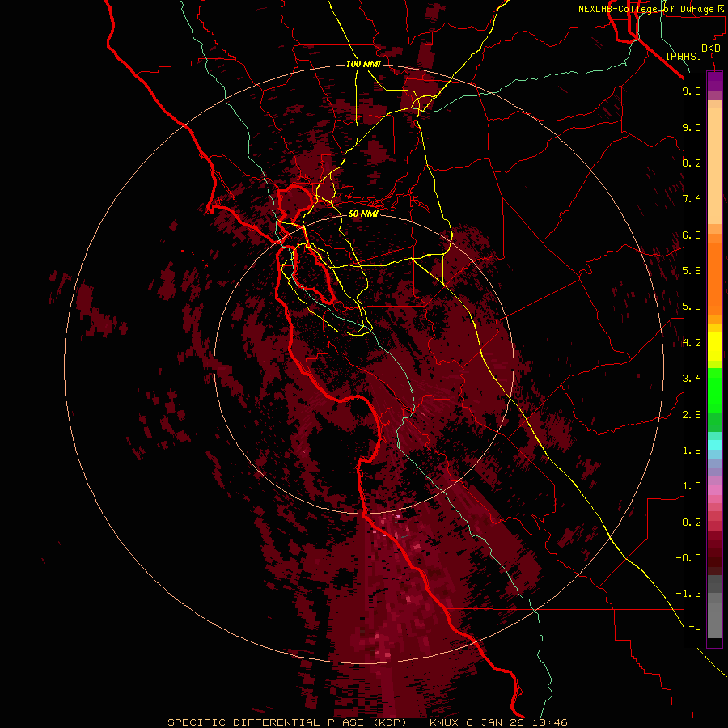Click the 7.4 value on the scale
This screenshot has width=728, height=728.
(x=692, y=199)
